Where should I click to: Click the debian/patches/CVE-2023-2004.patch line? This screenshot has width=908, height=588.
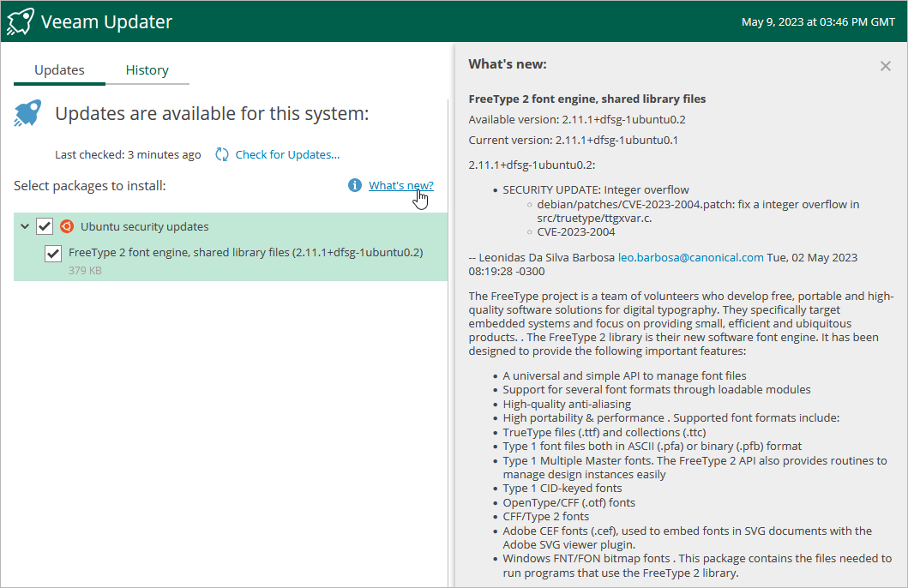[698, 211]
